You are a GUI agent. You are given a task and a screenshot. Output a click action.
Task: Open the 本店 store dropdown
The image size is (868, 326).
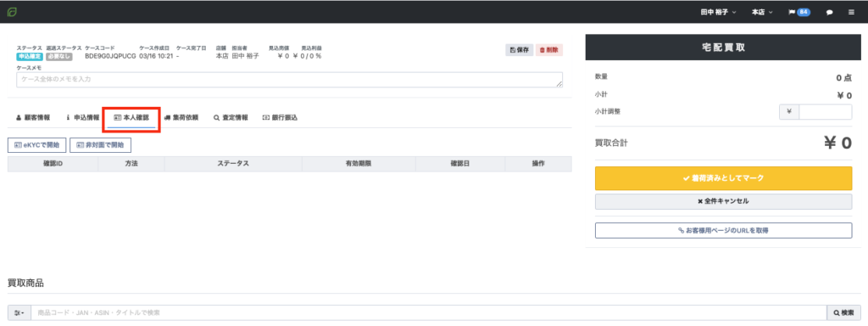coord(762,12)
